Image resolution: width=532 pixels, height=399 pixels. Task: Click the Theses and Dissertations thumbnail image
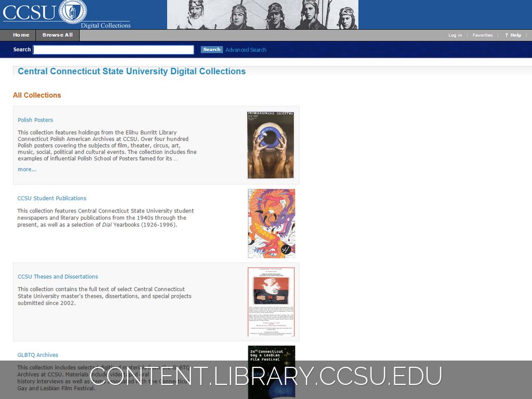(271, 302)
